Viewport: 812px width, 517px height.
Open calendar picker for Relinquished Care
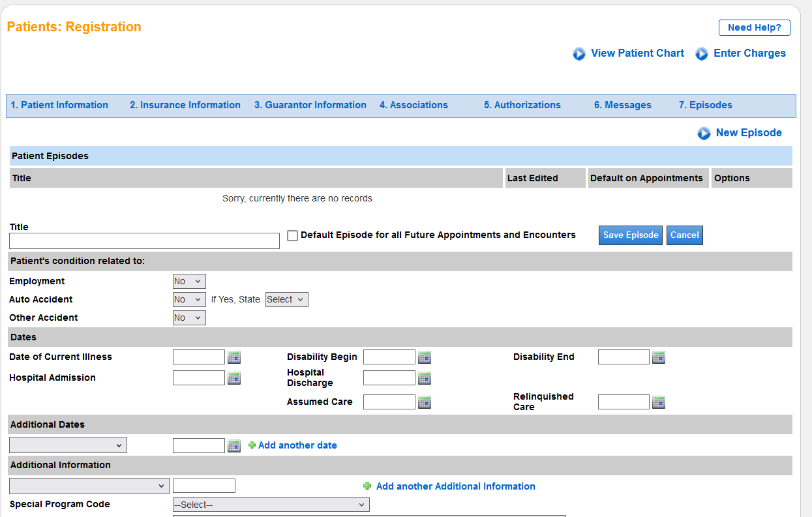pyautogui.click(x=659, y=402)
